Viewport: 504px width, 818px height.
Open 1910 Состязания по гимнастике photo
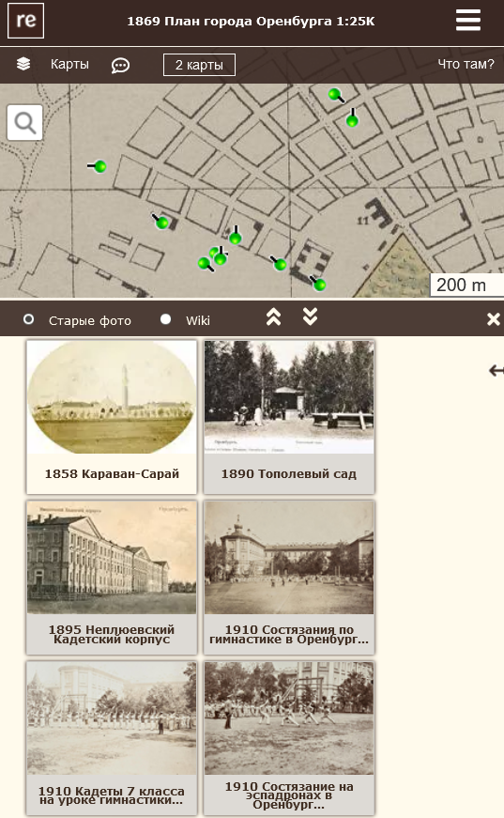[289, 578]
